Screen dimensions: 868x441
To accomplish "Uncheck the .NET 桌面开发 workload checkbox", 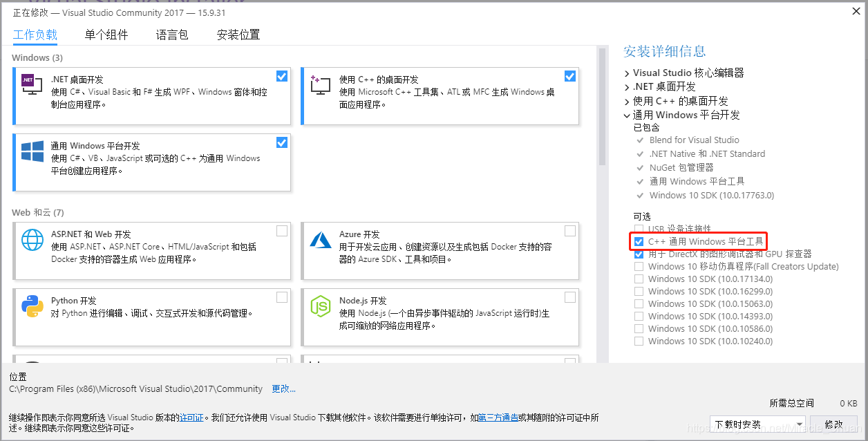I will tap(281, 76).
